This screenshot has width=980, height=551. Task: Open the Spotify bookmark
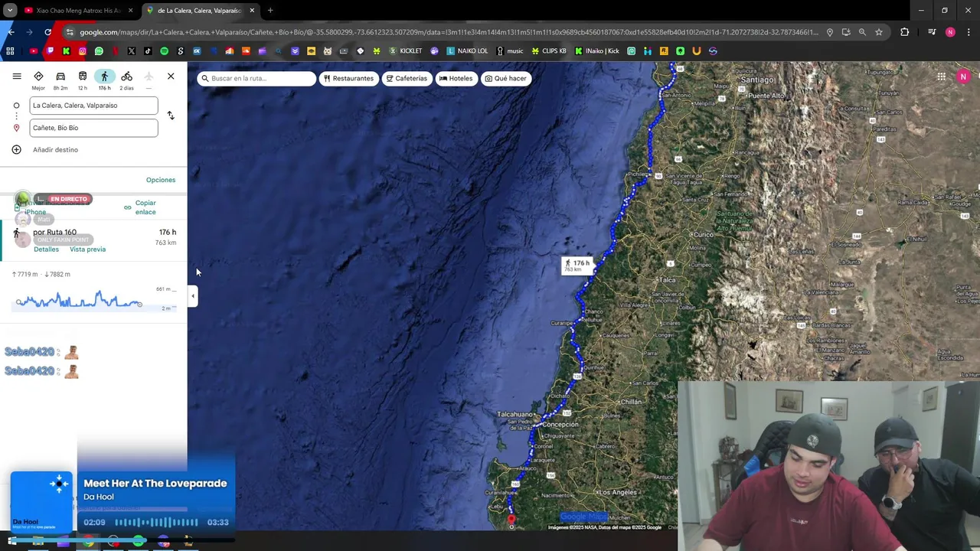[x=164, y=51]
